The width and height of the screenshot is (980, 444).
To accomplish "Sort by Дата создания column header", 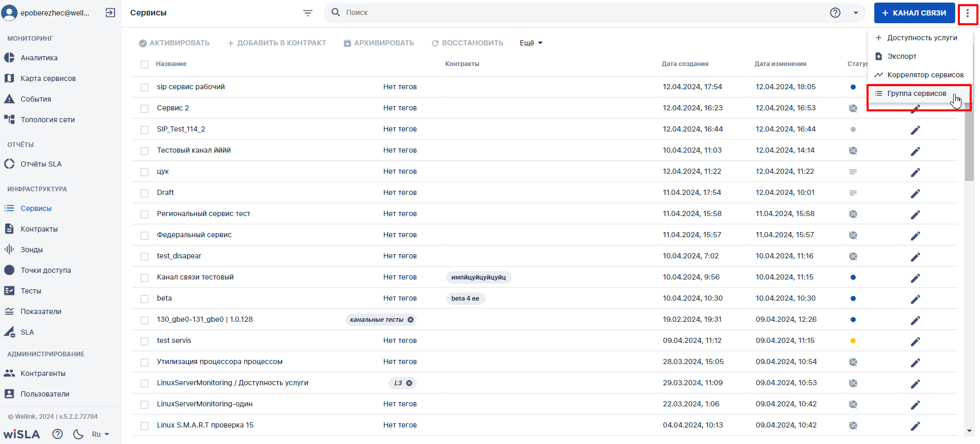I will pyautogui.click(x=685, y=64).
